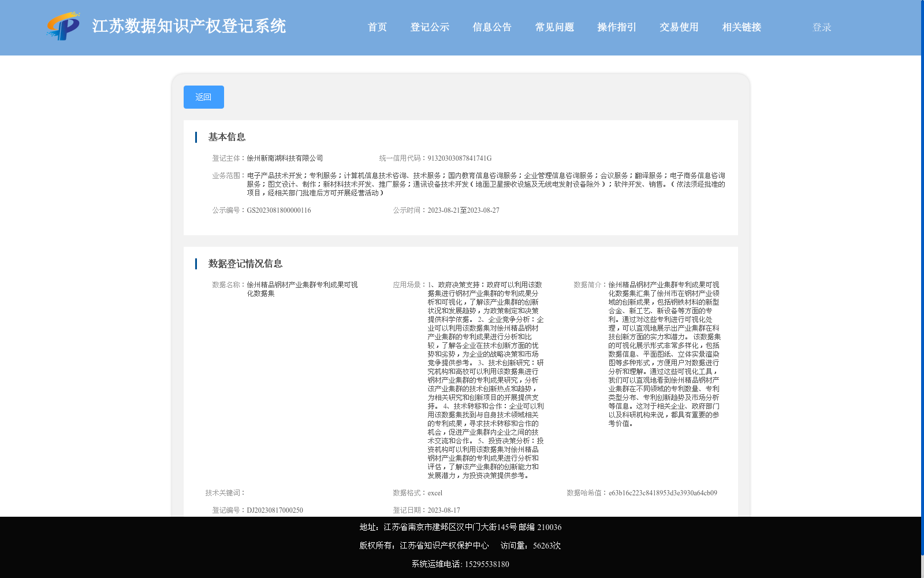Select hash value e63b16c223c8418953d3e3930a64cb09

[x=663, y=493]
